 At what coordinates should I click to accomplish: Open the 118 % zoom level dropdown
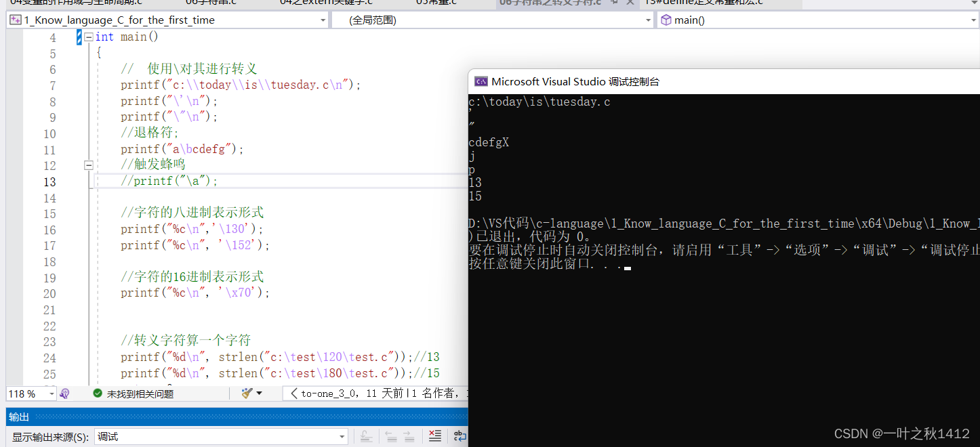tap(52, 393)
